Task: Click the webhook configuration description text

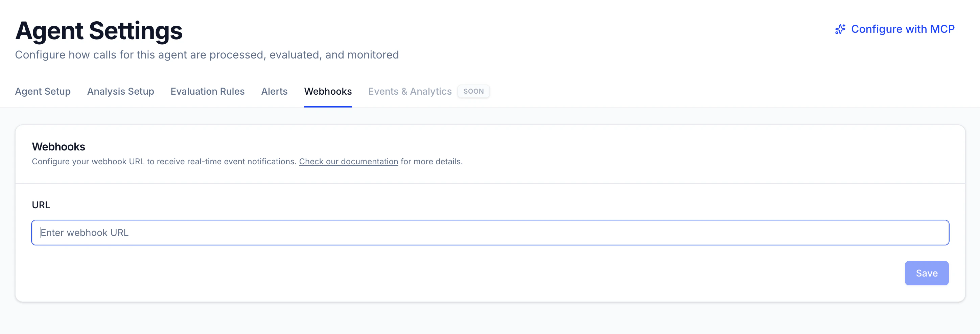Action: [x=247, y=161]
